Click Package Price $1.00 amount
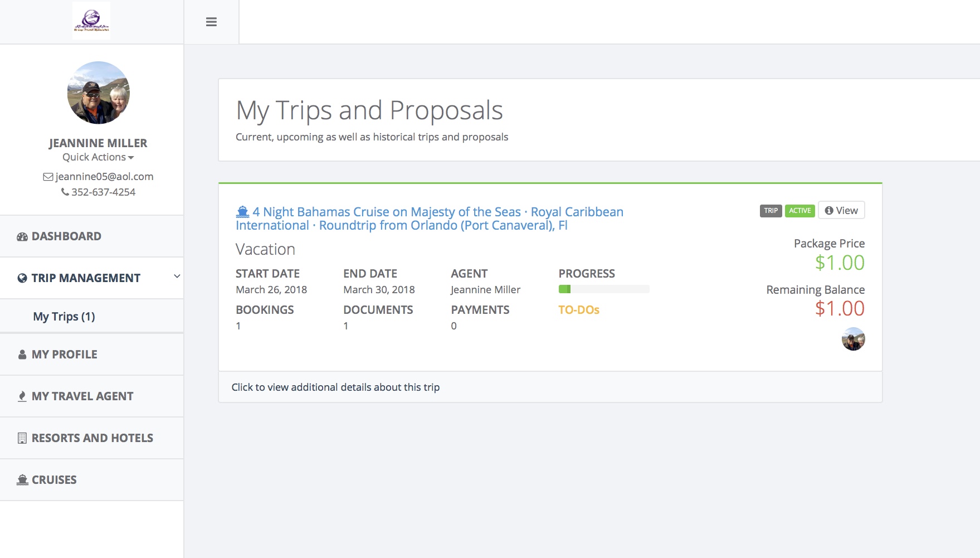Image resolution: width=980 pixels, height=558 pixels. coord(840,263)
